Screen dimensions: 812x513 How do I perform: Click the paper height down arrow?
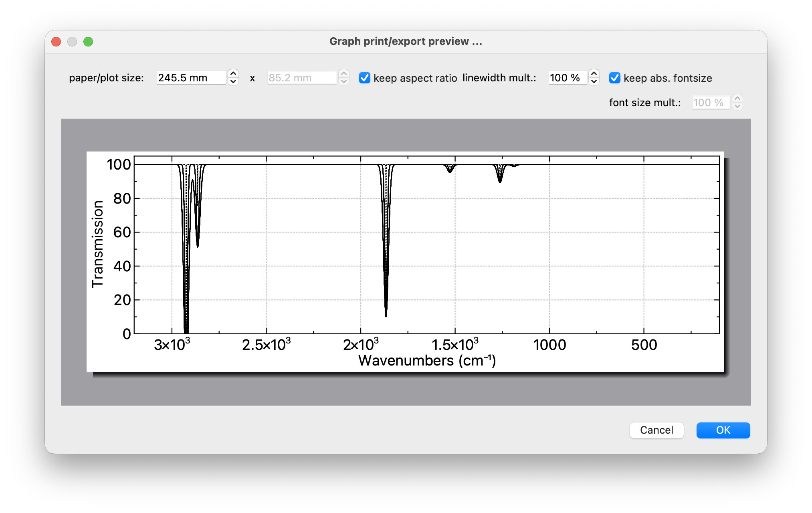coord(344,82)
